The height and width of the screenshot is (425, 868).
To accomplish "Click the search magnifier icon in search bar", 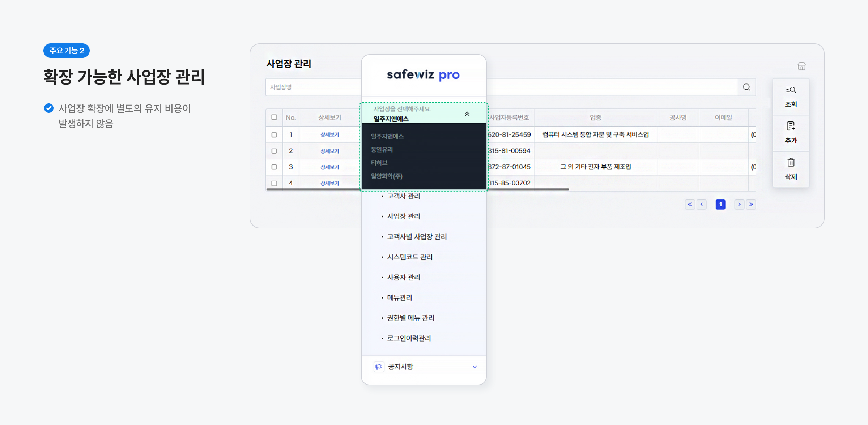I will point(746,87).
